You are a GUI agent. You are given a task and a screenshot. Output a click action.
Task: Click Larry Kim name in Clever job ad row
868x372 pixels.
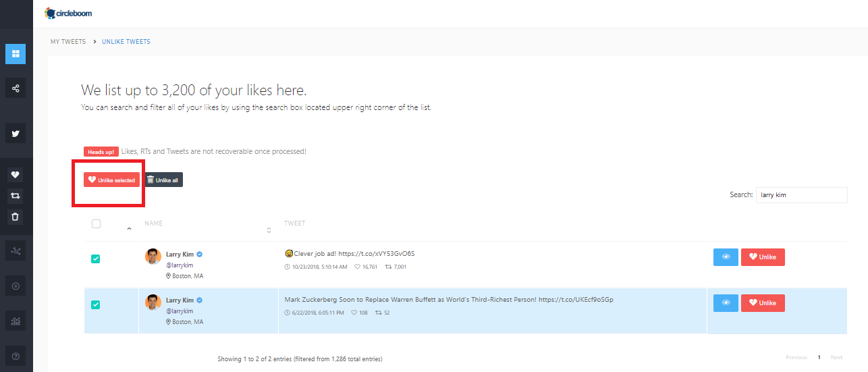pyautogui.click(x=180, y=255)
